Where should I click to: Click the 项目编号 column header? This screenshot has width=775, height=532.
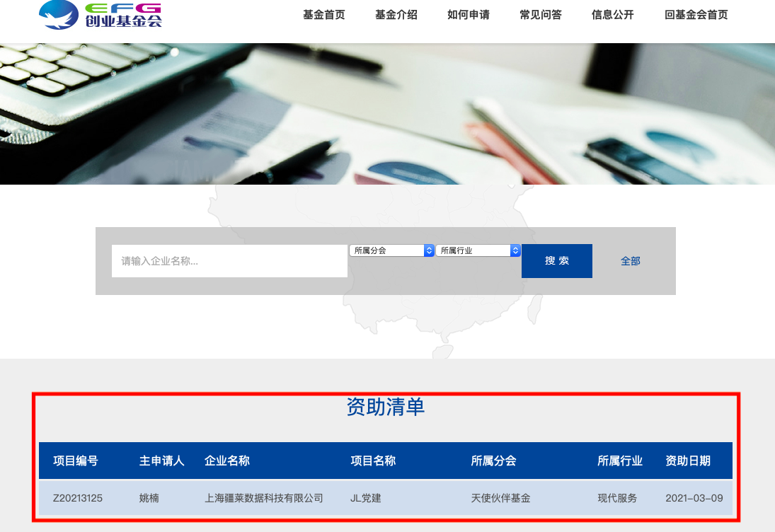pyautogui.click(x=76, y=461)
